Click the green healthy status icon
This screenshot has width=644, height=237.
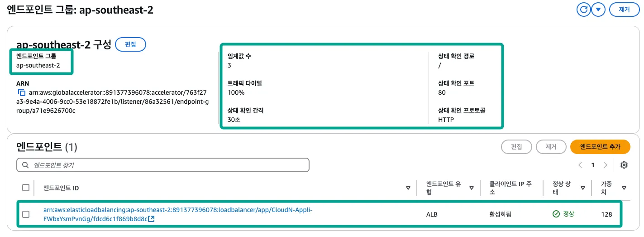(x=556, y=214)
